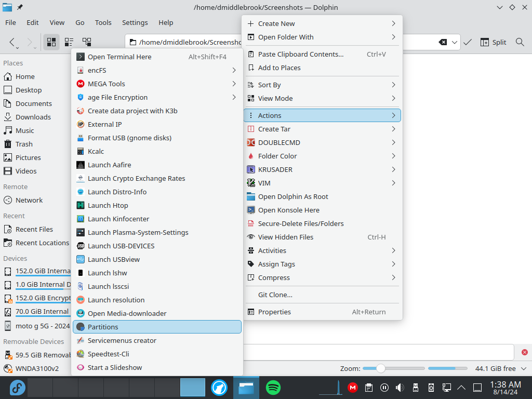Image resolution: width=532 pixels, height=399 pixels.
Task: Click the clipboard tray icon
Action: 369,388
